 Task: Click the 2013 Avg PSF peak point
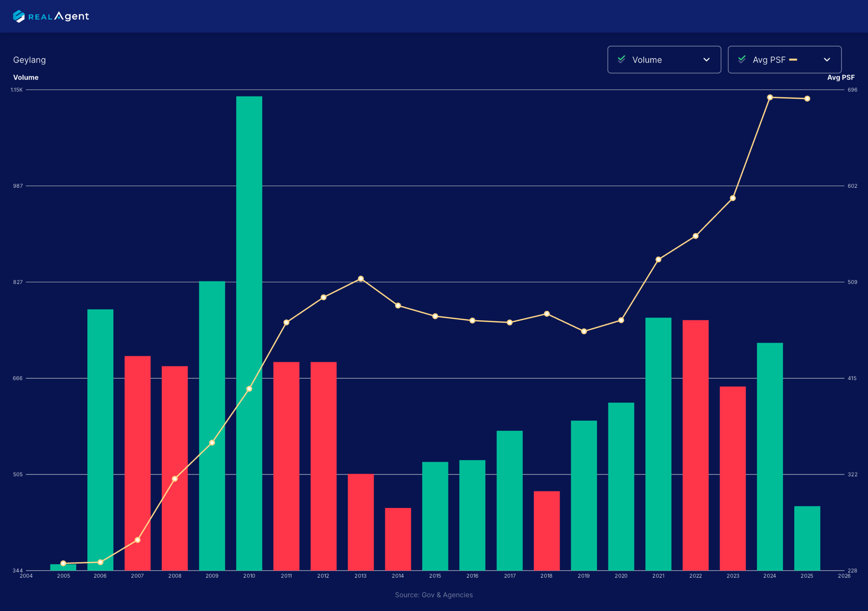point(361,279)
